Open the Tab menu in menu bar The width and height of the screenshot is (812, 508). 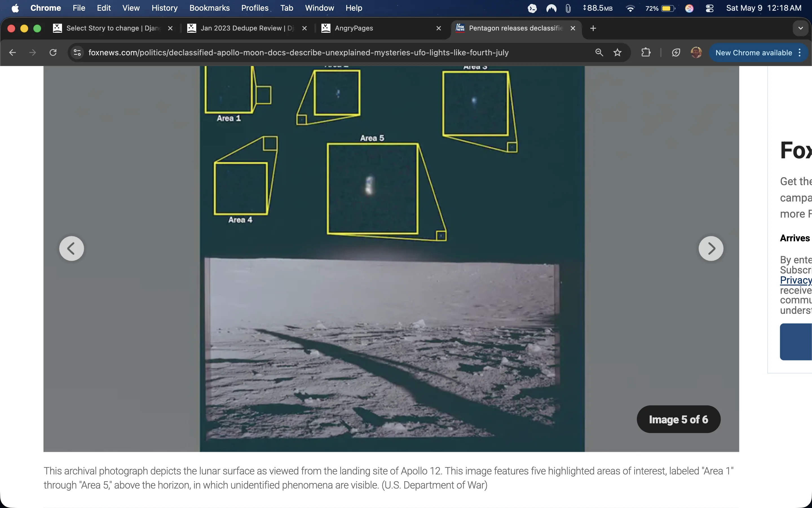coord(286,8)
